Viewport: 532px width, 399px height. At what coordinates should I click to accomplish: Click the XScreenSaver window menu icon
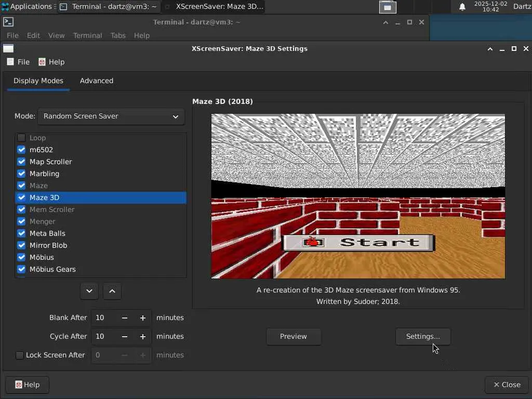[8, 48]
